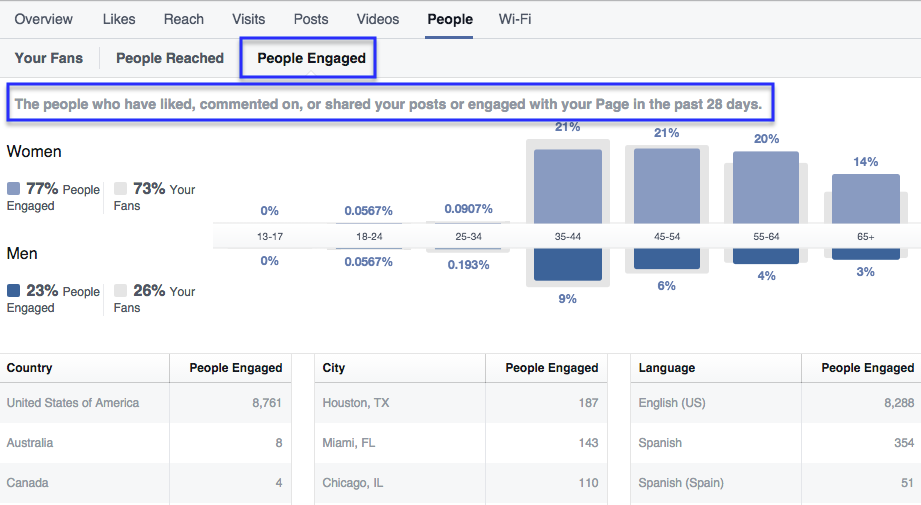Open the Visits tab
Viewport: 921px width, 505px height.
pyautogui.click(x=248, y=19)
